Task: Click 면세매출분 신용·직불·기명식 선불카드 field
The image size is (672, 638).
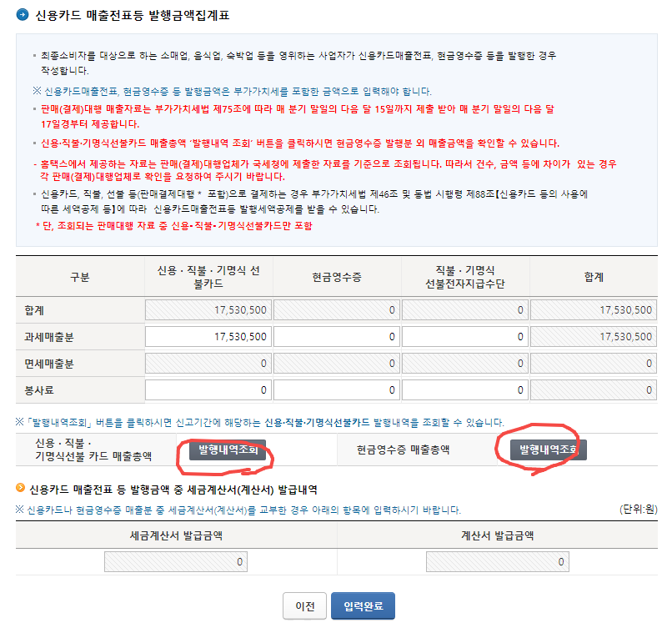Action: tap(208, 364)
